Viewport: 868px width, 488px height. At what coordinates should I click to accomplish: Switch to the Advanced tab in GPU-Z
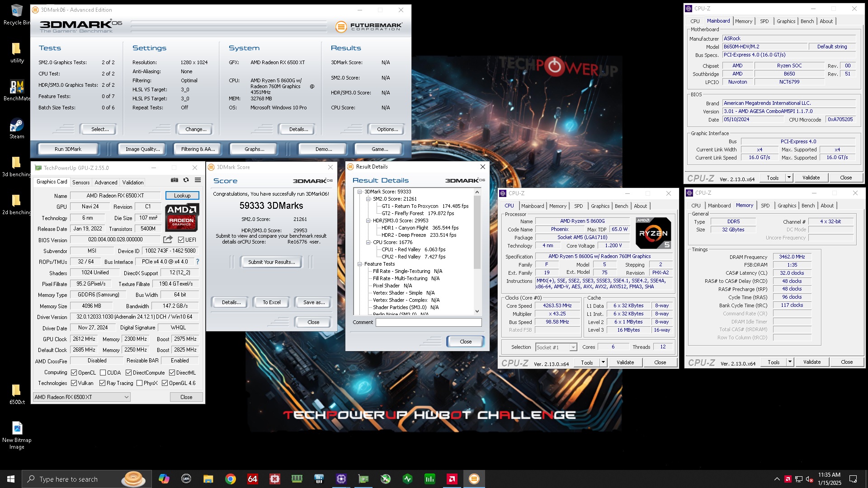pyautogui.click(x=106, y=182)
